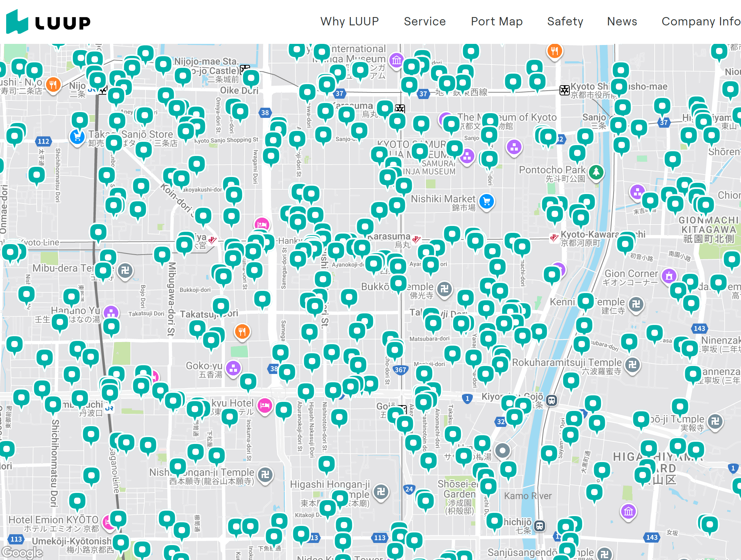The width and height of the screenshot is (741, 560).
Task: Click the Google logo on the map
Action: point(22,552)
